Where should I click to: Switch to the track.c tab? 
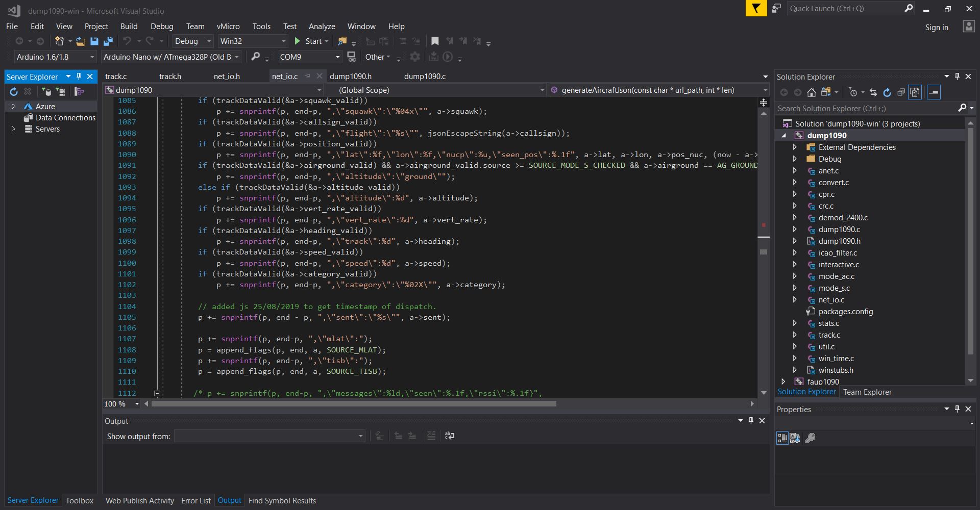tap(116, 76)
